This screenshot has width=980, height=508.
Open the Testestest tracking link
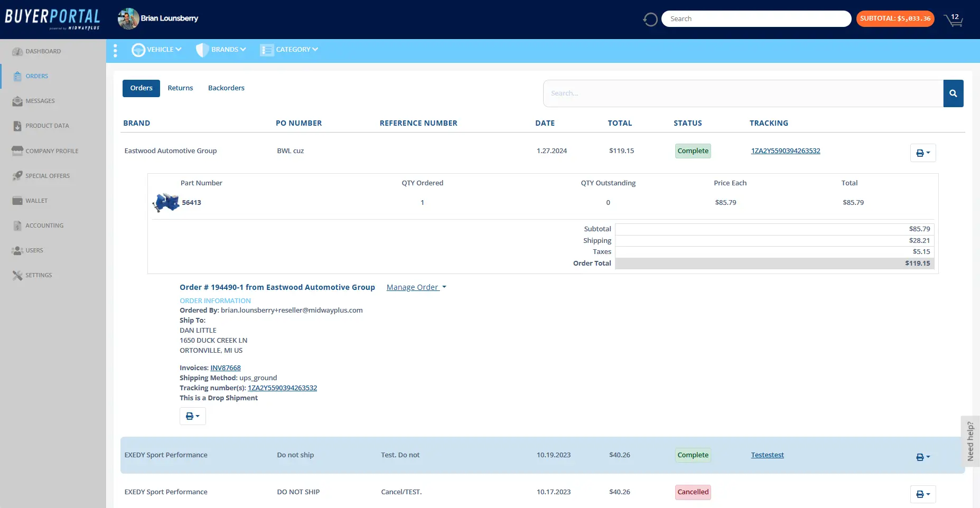[767, 455]
